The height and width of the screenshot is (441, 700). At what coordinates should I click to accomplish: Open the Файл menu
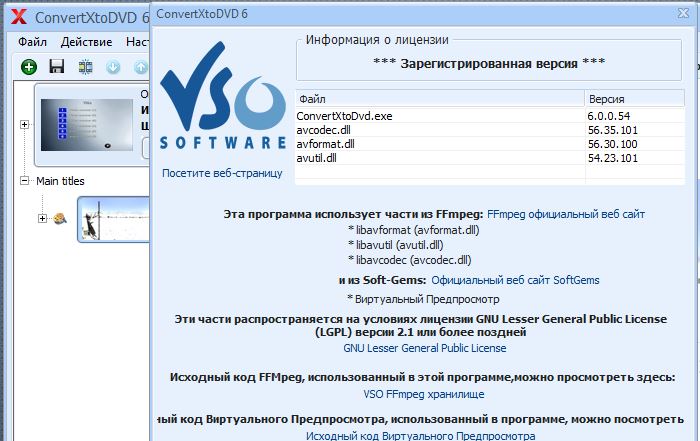tap(32, 42)
